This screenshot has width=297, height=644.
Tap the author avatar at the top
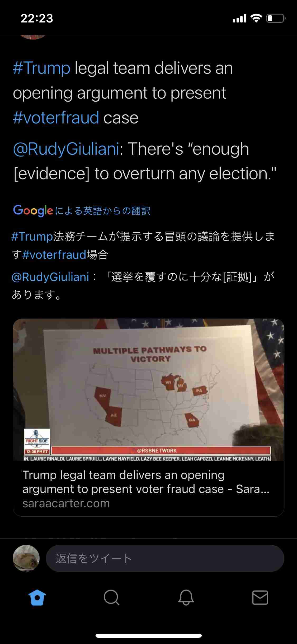pos(33,37)
